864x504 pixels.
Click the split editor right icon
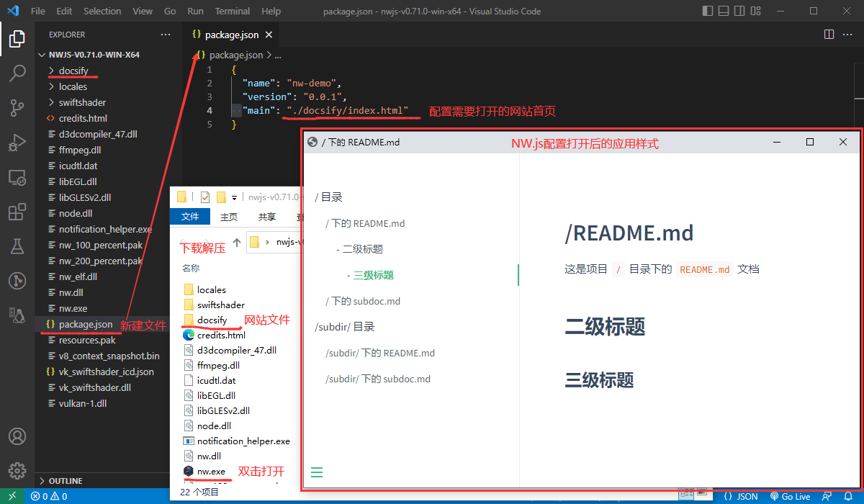829,35
